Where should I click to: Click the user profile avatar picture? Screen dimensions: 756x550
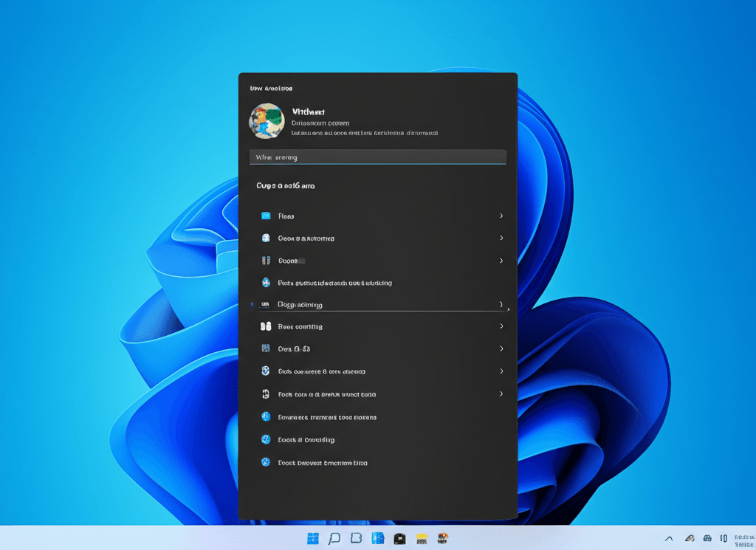click(266, 120)
